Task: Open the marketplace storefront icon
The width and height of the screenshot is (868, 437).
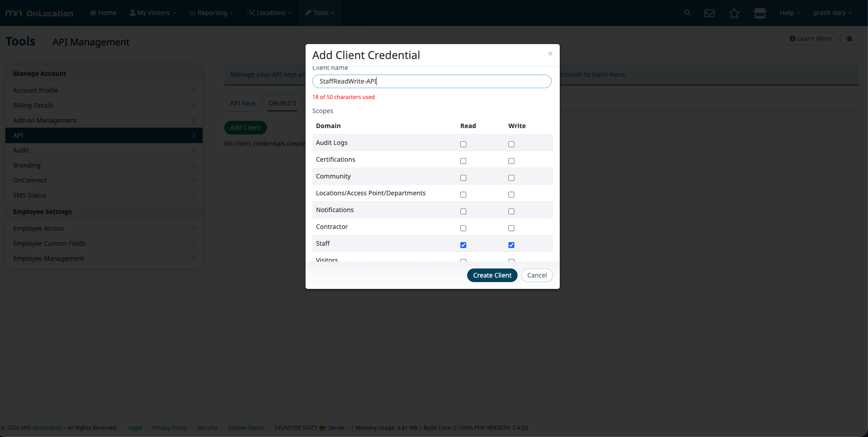Action: tap(759, 13)
